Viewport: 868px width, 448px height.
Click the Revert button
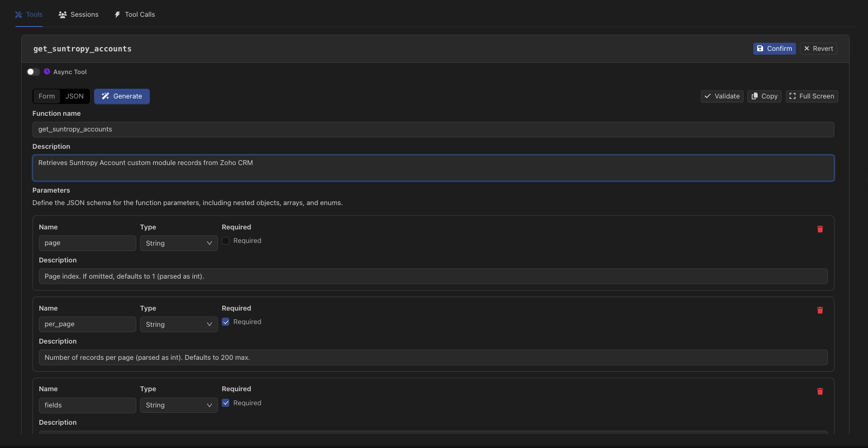818,49
